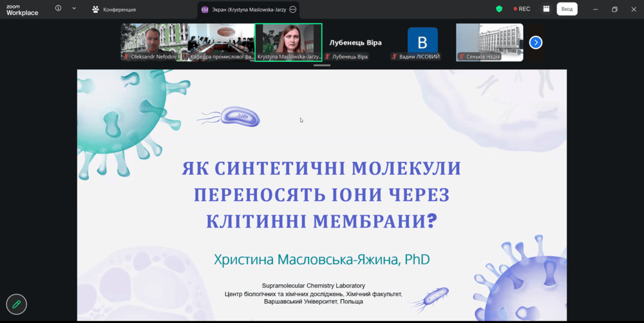Click the slide title ЯК СИНТЕТИЧНІ МОЛЕКУЛИ
Viewport: 644px width, 323px height.
pyautogui.click(x=321, y=168)
